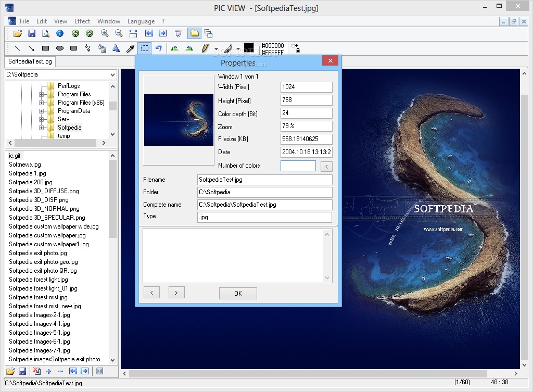Select the arrow drawing tool
Screen dimensions: 533x392
click(x=31, y=48)
